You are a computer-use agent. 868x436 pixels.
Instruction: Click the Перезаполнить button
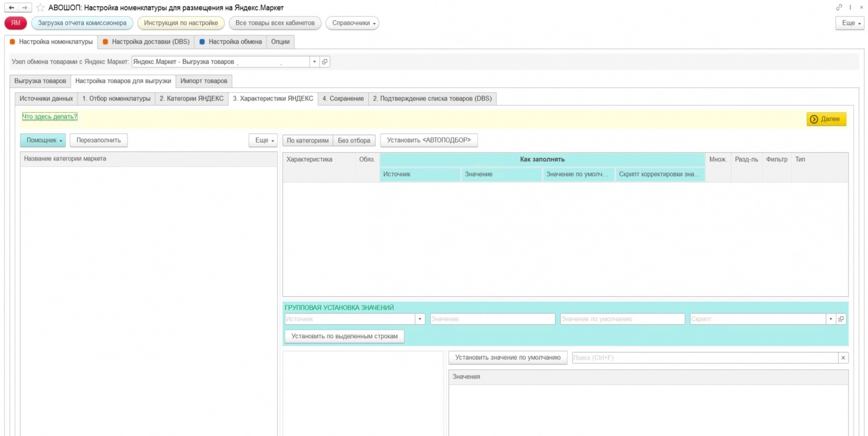click(x=99, y=140)
